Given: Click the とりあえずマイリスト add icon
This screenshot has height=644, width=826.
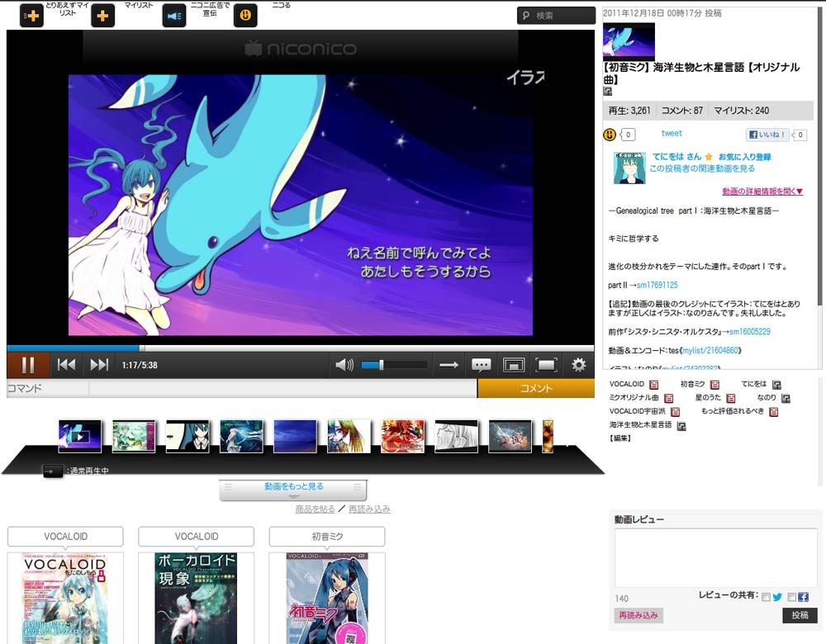Looking at the screenshot, I should click(x=31, y=16).
